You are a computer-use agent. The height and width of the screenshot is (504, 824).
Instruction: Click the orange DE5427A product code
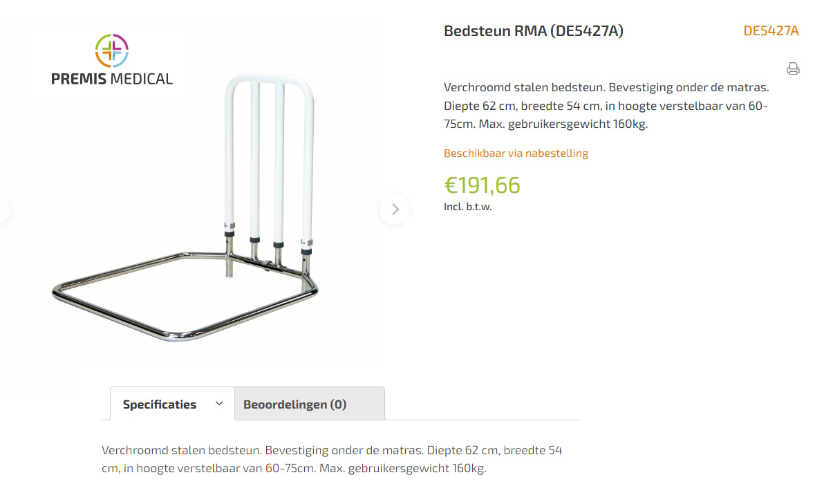(771, 30)
